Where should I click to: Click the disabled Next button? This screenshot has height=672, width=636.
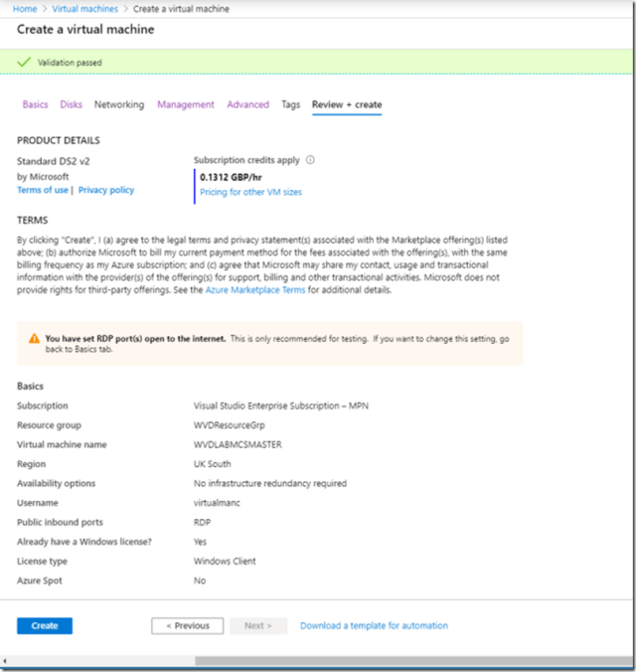[x=258, y=625]
